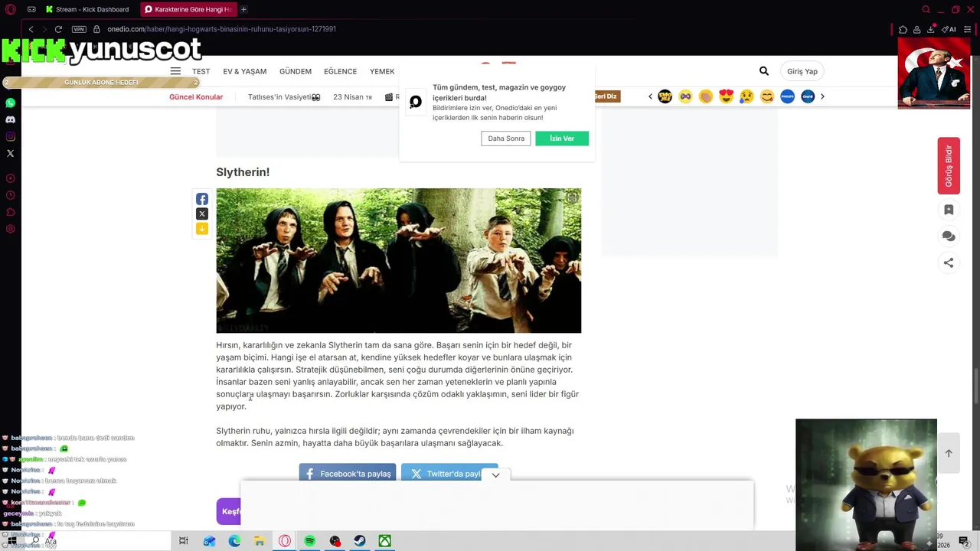Screen dimensions: 980x551
Task: Click the Giriş Yap login button
Action: tap(802, 71)
